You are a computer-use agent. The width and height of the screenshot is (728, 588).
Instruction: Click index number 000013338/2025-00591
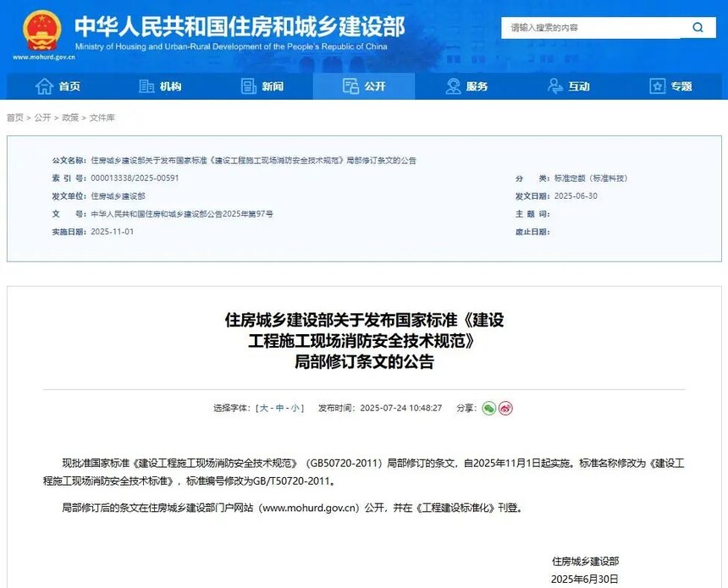[x=135, y=179]
